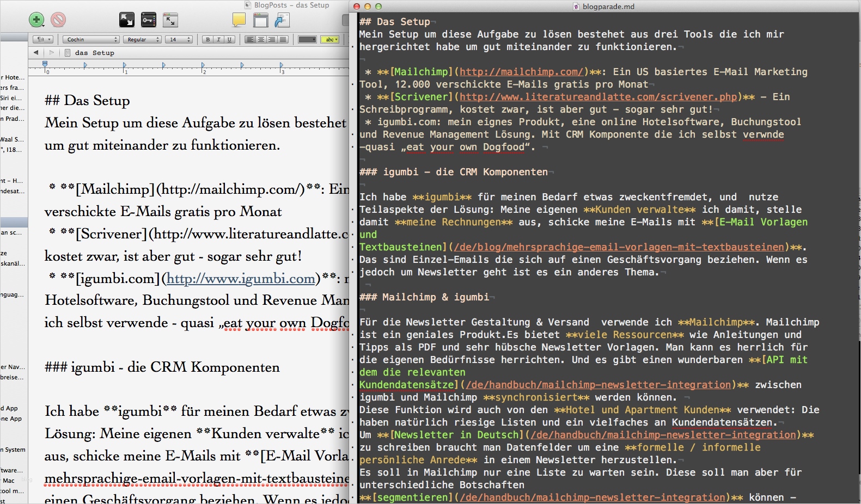Click the full screen window icon with diagonal arrows

click(x=170, y=20)
